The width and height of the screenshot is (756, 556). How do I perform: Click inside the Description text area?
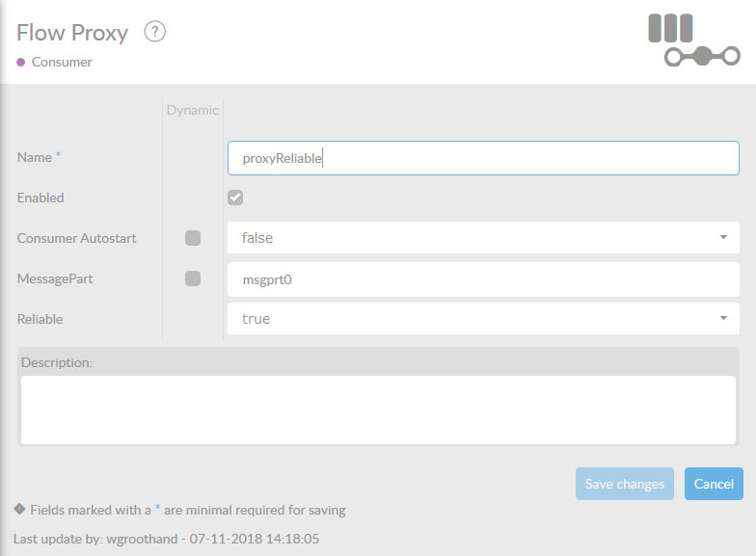(378, 410)
